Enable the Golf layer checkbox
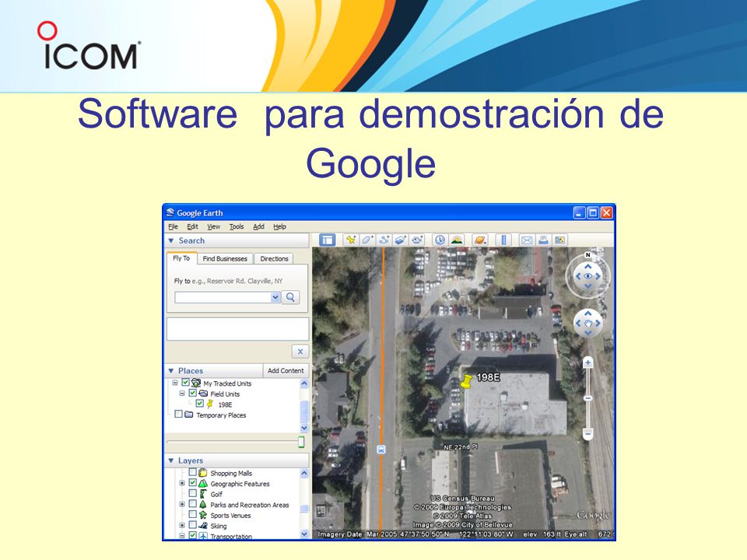Image resolution: width=747 pixels, height=560 pixels. point(192,493)
